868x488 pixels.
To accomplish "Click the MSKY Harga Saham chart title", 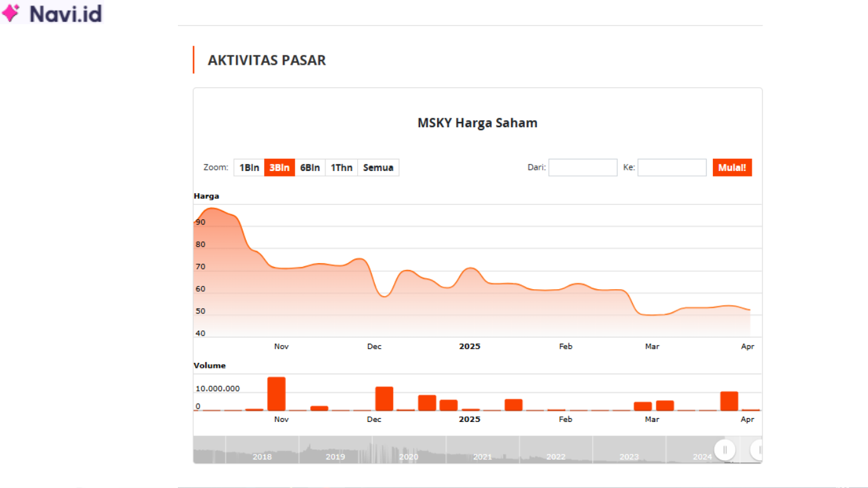I will coord(477,123).
